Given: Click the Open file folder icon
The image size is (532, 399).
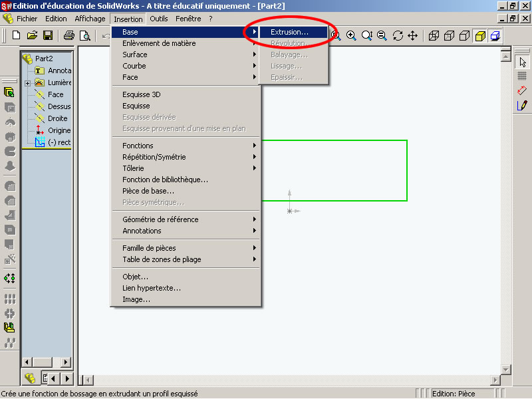Looking at the screenshot, I should pos(32,35).
